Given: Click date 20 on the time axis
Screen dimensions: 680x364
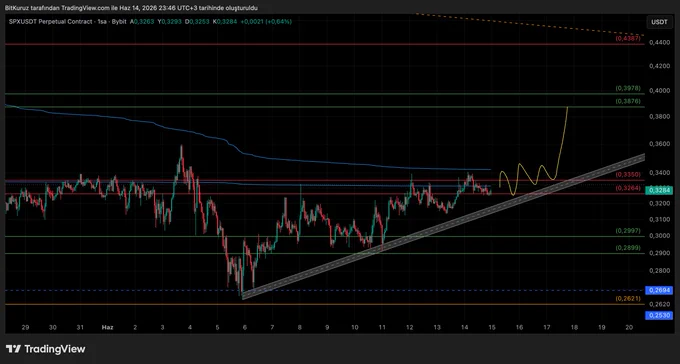Looking at the screenshot, I should coord(629,328).
